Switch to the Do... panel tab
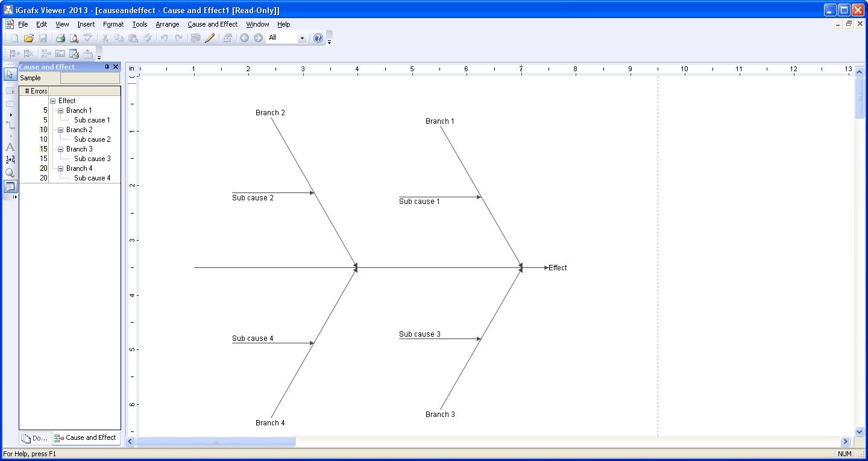The width and height of the screenshot is (868, 461). tap(34, 438)
